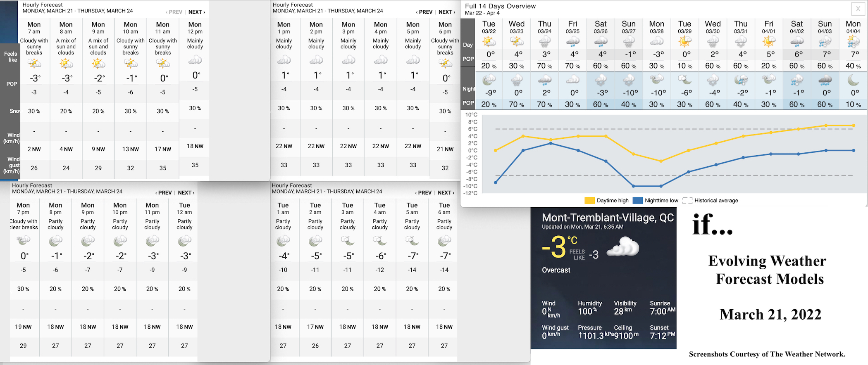
Task: Click the Evolving Weather Forecast Models title
Action: click(x=768, y=270)
